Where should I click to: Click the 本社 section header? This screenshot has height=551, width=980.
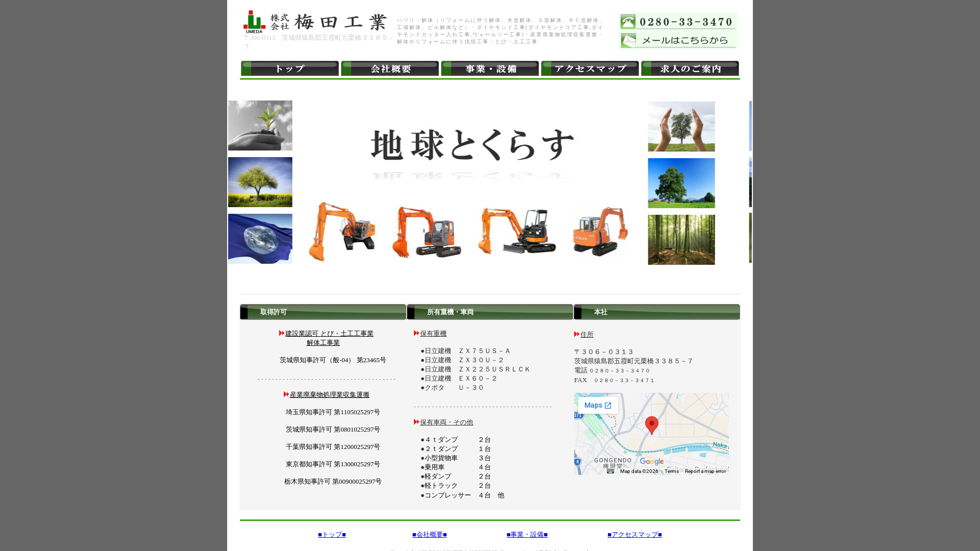657,312
